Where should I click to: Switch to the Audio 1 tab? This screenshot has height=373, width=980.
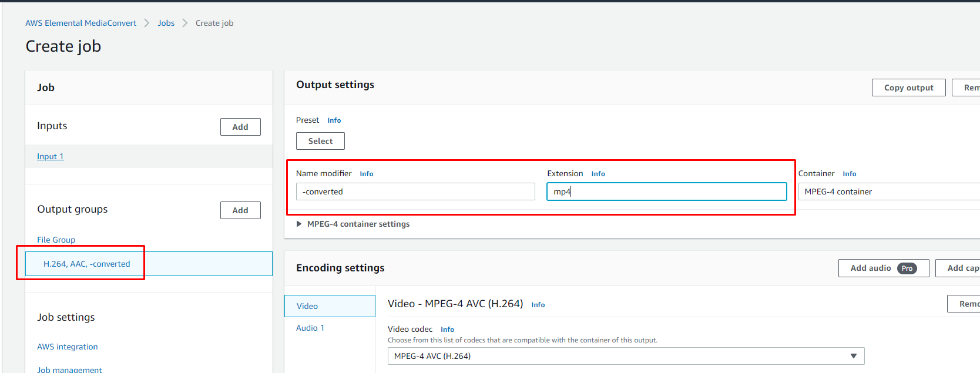click(310, 328)
